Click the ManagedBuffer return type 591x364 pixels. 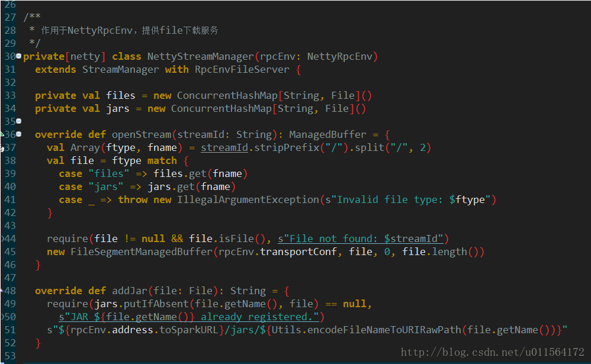click(327, 134)
